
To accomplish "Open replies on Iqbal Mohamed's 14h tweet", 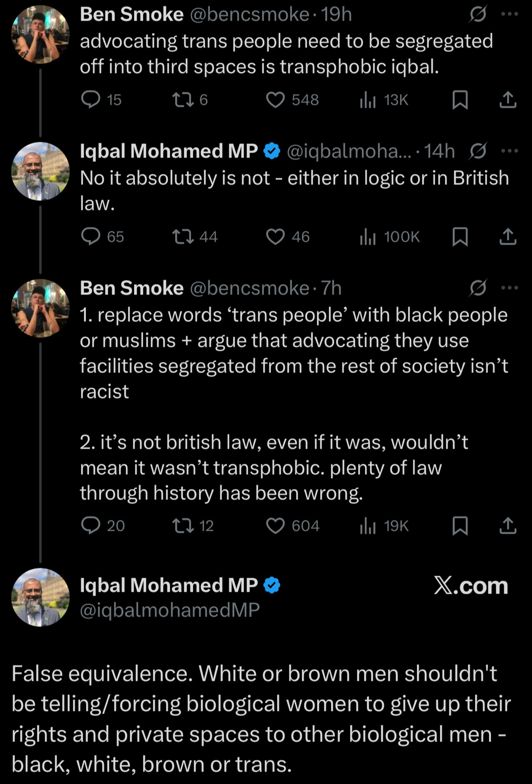I will pyautogui.click(x=91, y=236).
